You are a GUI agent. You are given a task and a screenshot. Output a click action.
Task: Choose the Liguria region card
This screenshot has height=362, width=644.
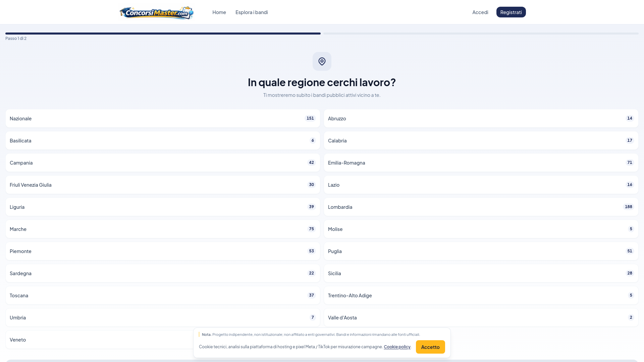(163, 207)
